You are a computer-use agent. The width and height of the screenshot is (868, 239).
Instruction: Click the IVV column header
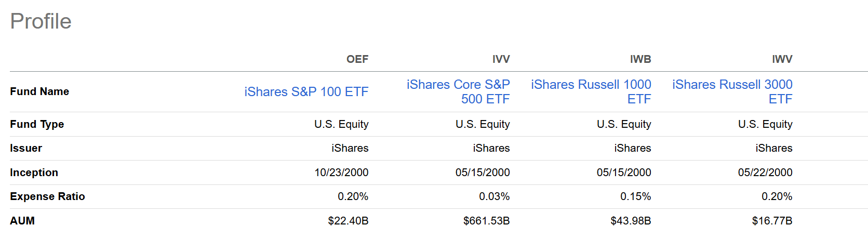(x=501, y=59)
